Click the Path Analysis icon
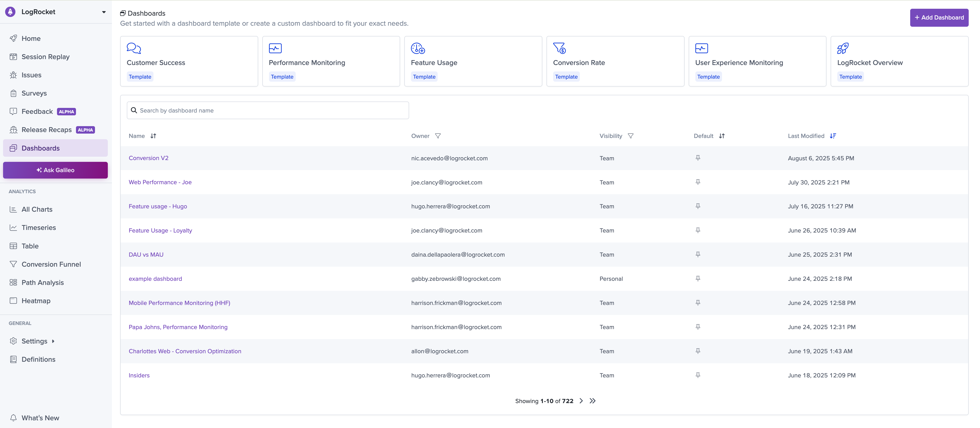The width and height of the screenshot is (980, 428). pyautogui.click(x=13, y=283)
